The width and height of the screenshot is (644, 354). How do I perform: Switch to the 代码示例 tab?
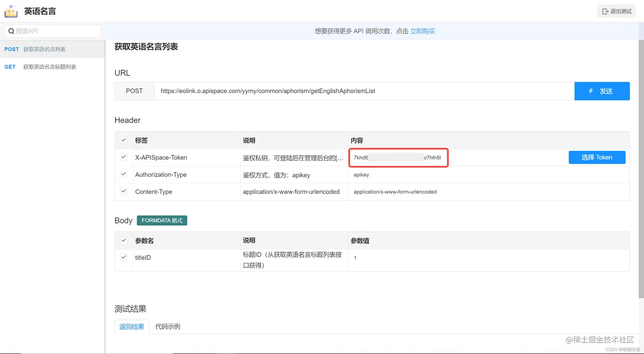pos(168,327)
